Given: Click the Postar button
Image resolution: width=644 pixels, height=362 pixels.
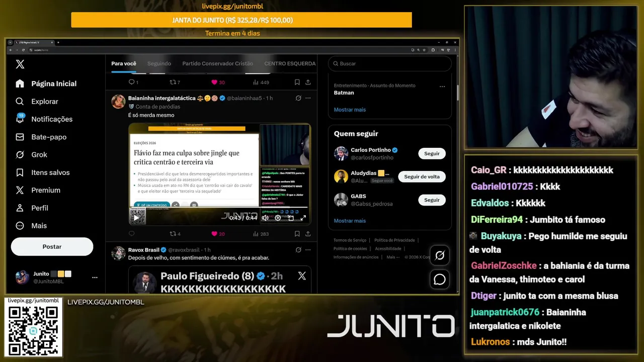Looking at the screenshot, I should pyautogui.click(x=52, y=246).
